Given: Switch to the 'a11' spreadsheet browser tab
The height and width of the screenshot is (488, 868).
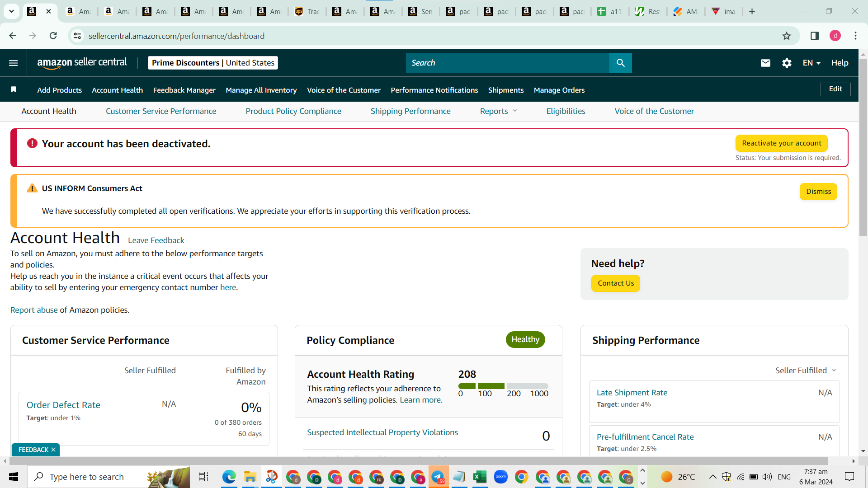Looking at the screenshot, I should pyautogui.click(x=610, y=11).
